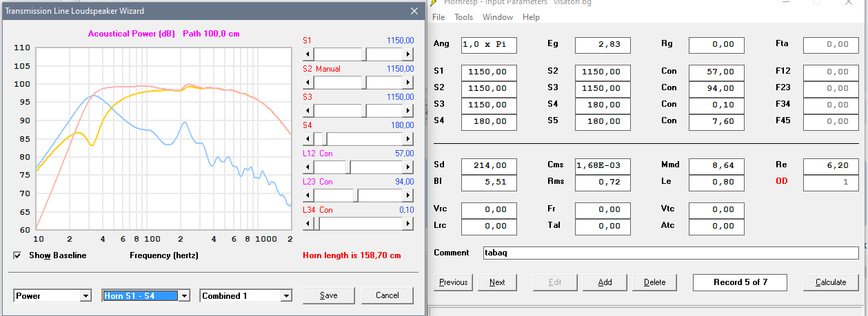Click left arrow of S4 slider
This screenshot has height=316, width=868.
(308, 138)
